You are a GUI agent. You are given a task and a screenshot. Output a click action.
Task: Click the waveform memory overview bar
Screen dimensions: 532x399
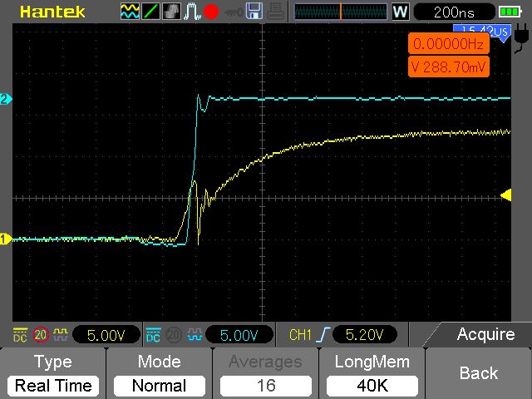point(340,12)
